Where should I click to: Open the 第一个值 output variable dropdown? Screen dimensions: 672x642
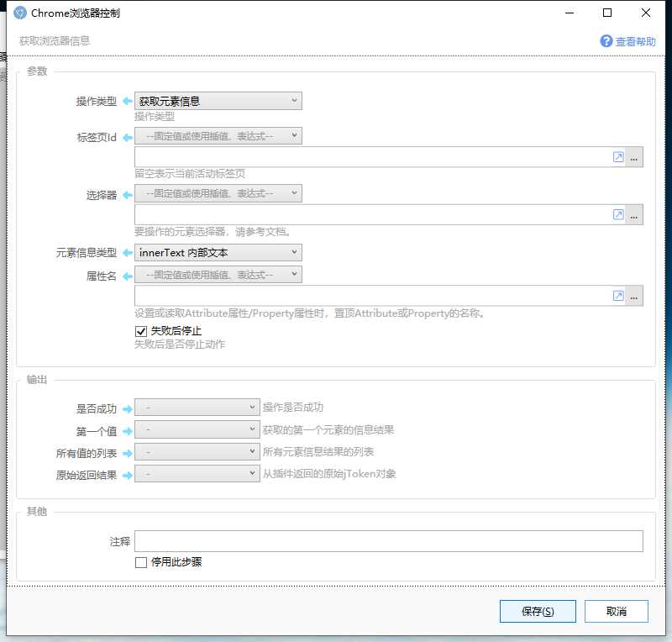click(x=197, y=429)
